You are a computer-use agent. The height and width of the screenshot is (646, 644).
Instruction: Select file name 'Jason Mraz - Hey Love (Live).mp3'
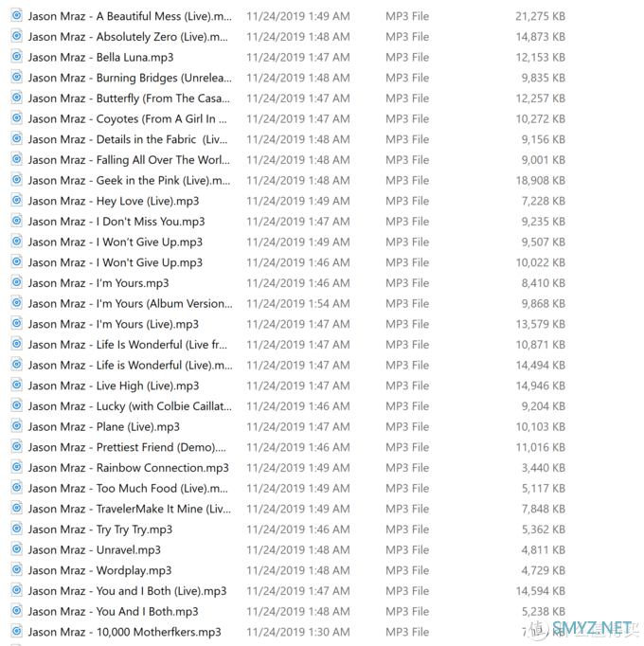point(114,201)
